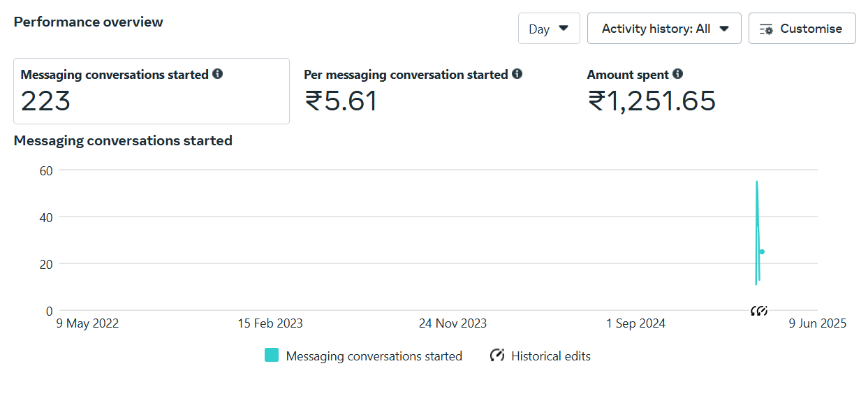Click historical edits marker icon on chart axis
The image size is (868, 417).
pos(759,311)
